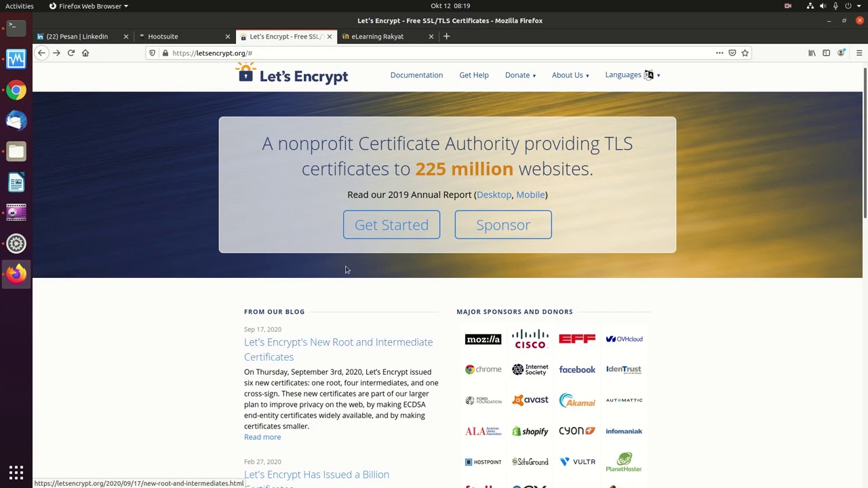Select the Let's Encrypt tab

click(286, 37)
